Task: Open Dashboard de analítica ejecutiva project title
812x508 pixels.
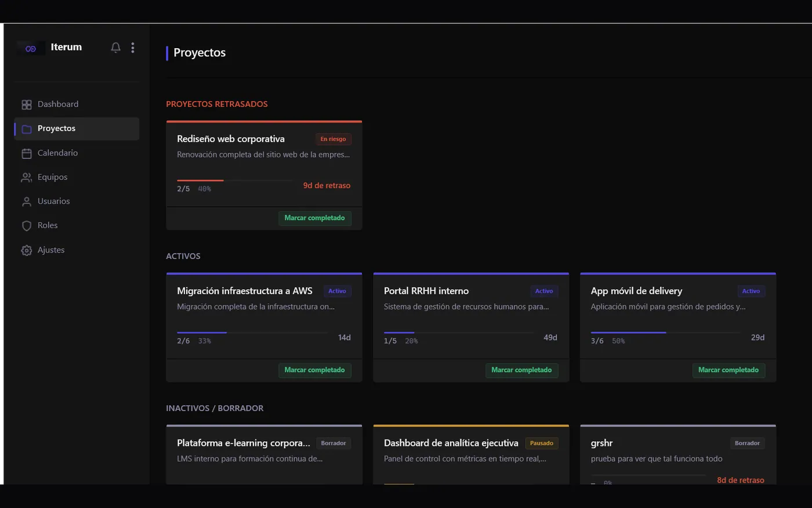Action: pyautogui.click(x=451, y=443)
